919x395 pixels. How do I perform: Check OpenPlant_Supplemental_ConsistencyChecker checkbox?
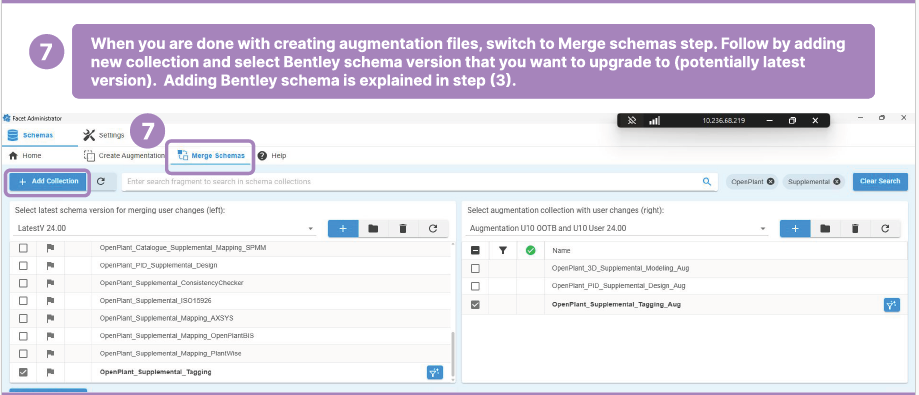point(23,283)
